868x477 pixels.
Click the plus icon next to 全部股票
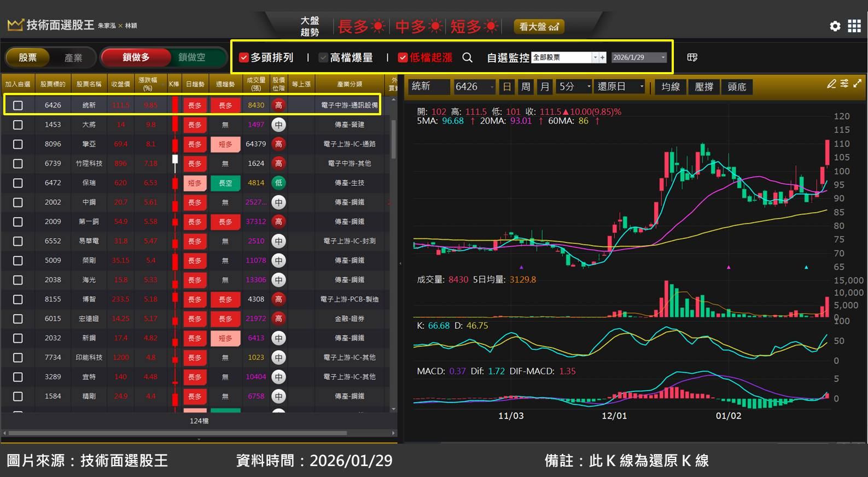point(602,57)
